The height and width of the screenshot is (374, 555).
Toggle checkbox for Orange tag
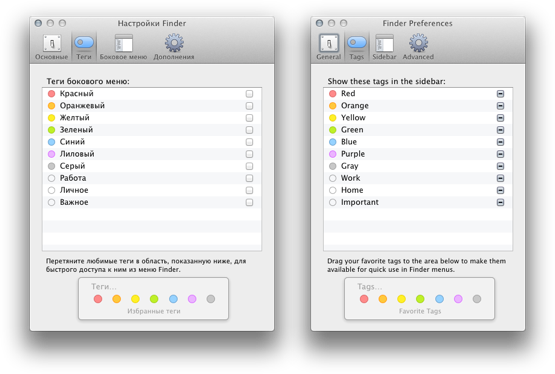pyautogui.click(x=500, y=106)
